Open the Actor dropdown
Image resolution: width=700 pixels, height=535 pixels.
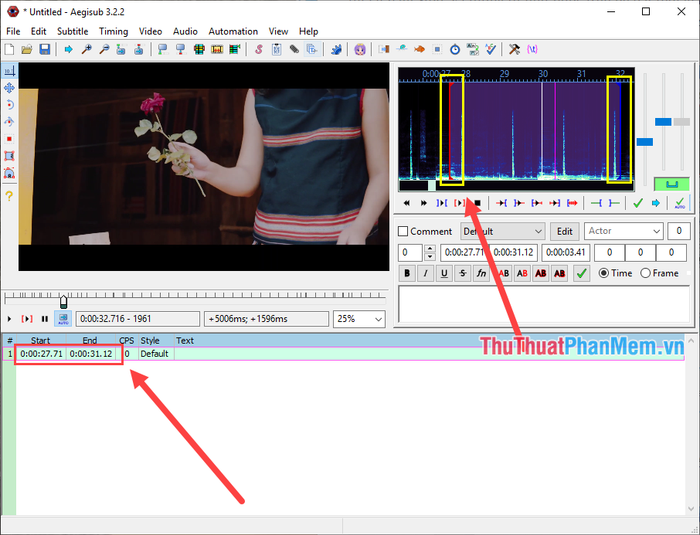click(623, 231)
